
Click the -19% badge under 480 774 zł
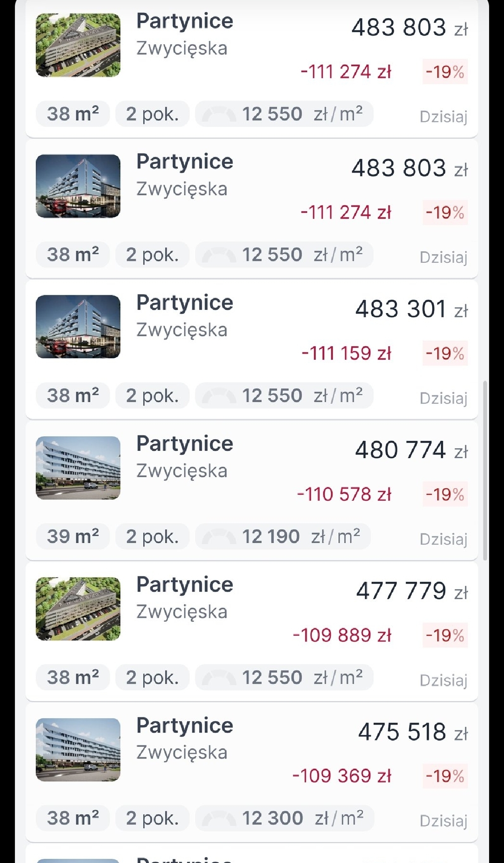(445, 494)
